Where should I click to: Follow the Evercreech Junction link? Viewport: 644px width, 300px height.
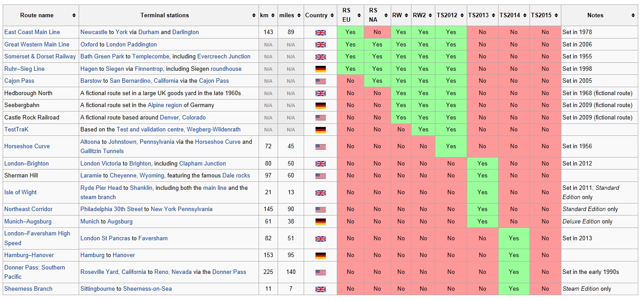click(224, 56)
